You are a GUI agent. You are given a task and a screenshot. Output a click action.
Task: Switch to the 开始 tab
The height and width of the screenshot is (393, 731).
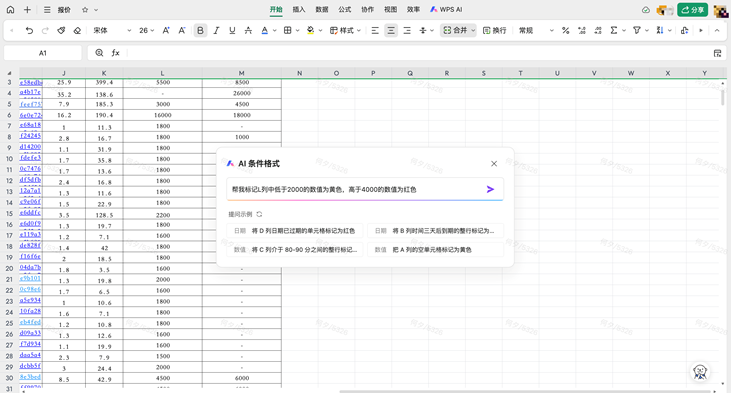click(x=276, y=9)
